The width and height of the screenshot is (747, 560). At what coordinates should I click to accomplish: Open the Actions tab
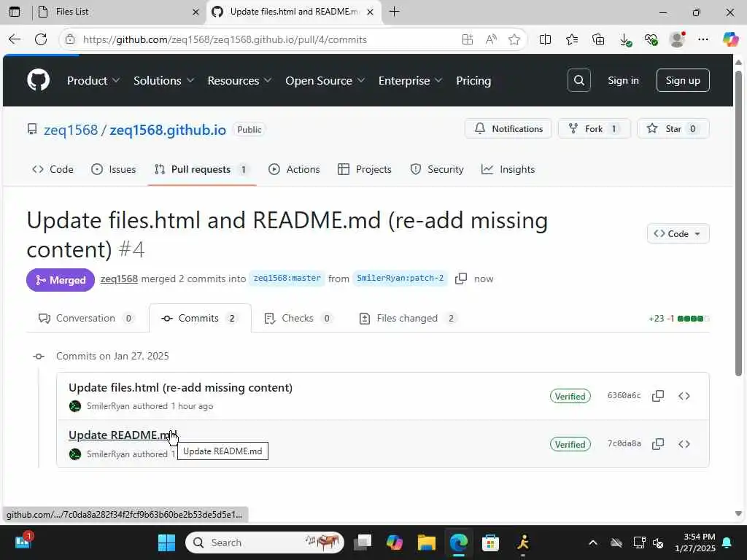coord(294,169)
